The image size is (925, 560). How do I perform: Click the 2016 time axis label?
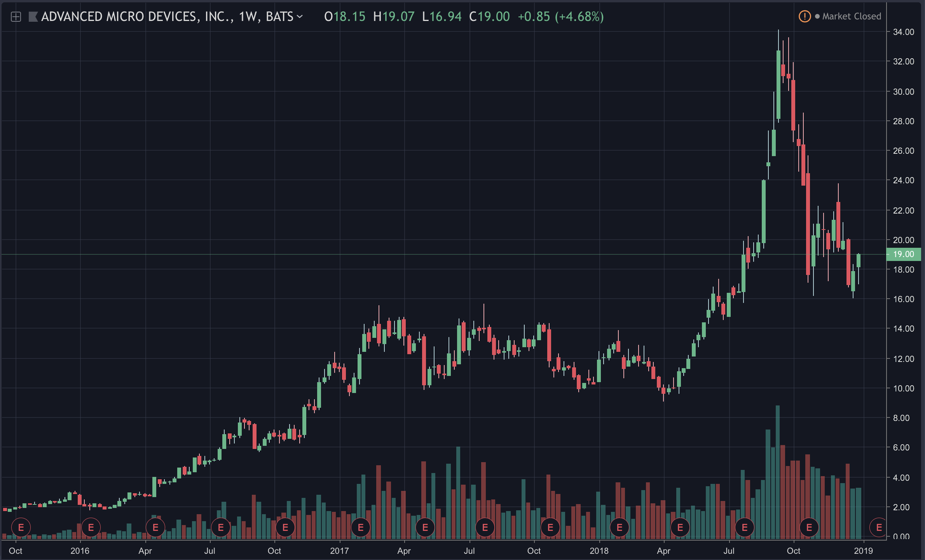pos(80,551)
